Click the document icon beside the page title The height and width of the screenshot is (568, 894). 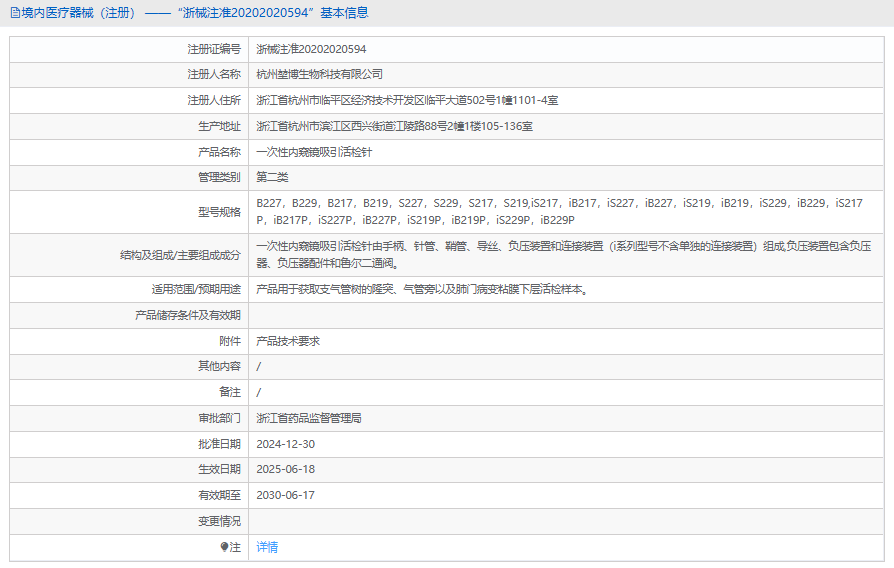tap(14, 13)
